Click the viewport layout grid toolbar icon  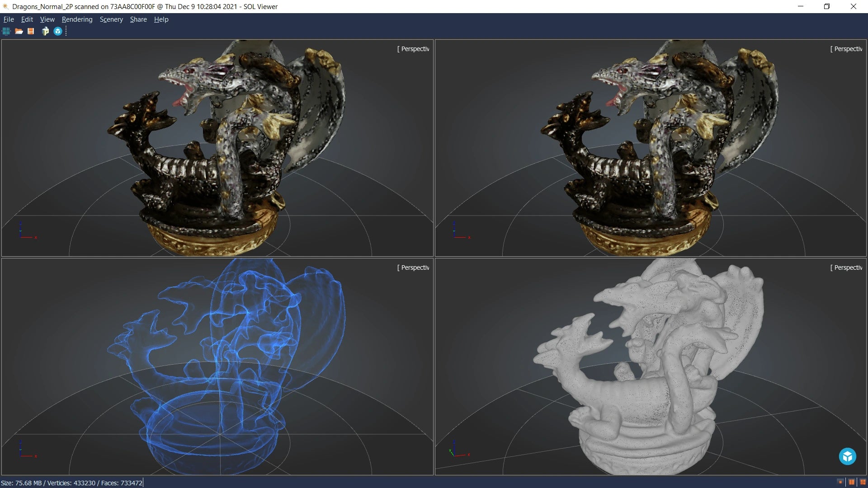pyautogui.click(x=6, y=31)
